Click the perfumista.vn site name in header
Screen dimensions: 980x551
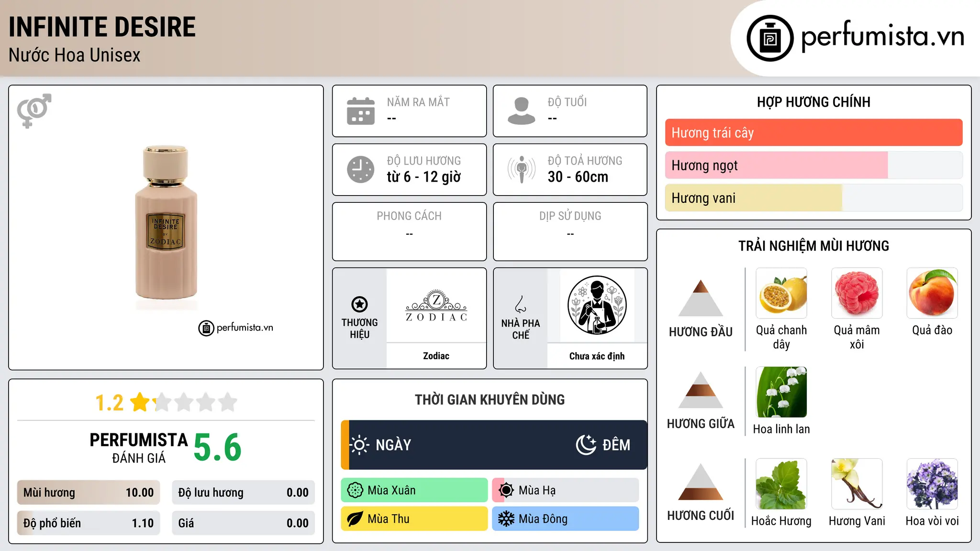pos(882,36)
